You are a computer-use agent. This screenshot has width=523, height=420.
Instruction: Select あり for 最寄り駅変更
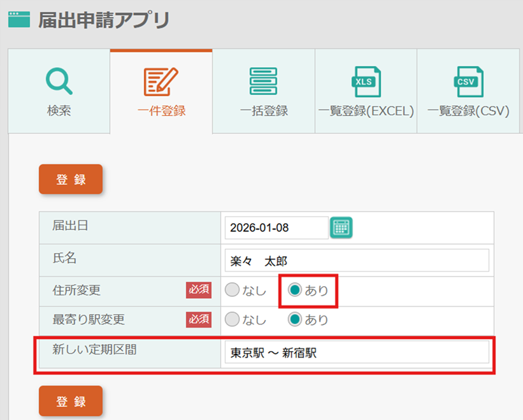point(296,319)
